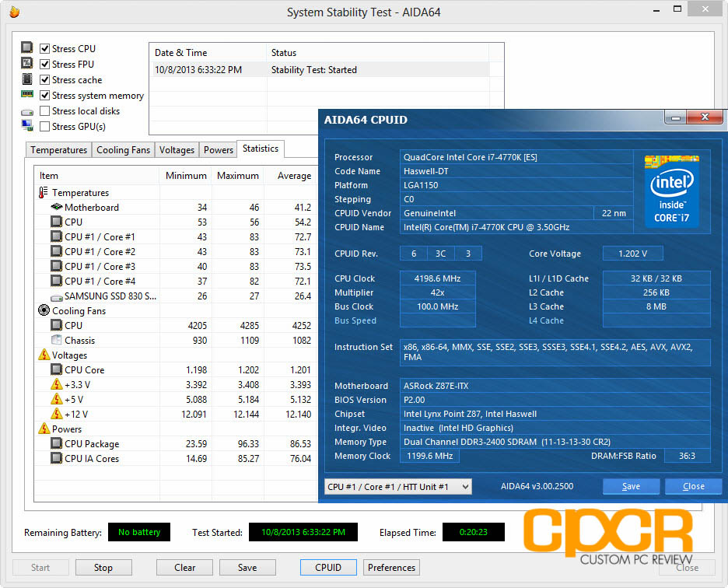The width and height of the screenshot is (728, 588).
Task: Click the SAMSUNG SSD 830 drive icon
Action: (57, 297)
